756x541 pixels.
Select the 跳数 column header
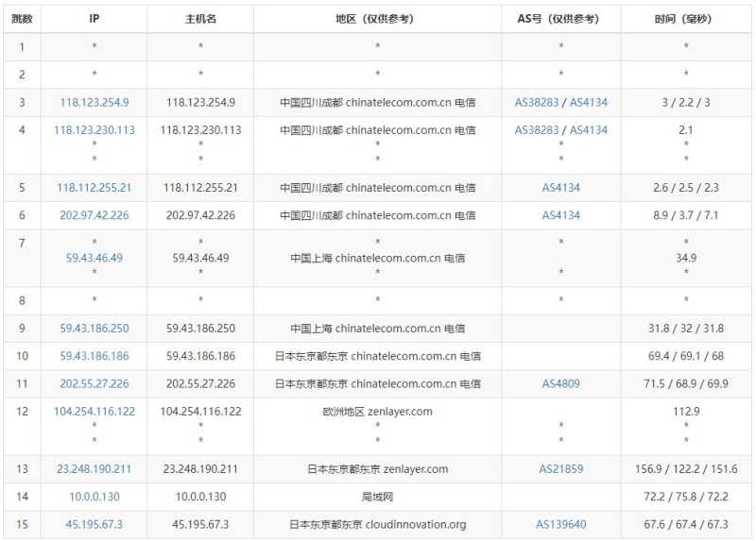22,19
